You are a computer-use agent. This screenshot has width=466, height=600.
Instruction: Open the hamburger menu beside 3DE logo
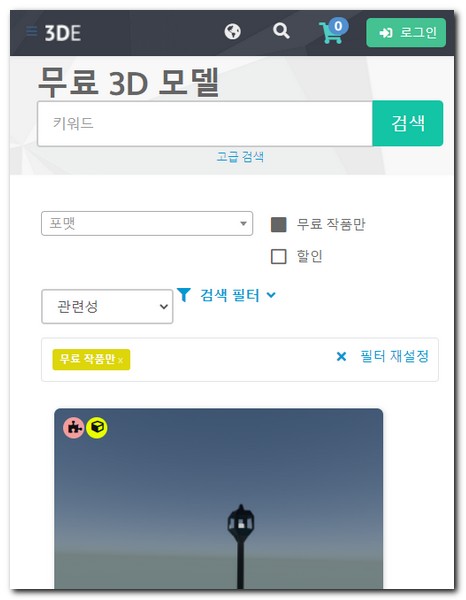31,31
